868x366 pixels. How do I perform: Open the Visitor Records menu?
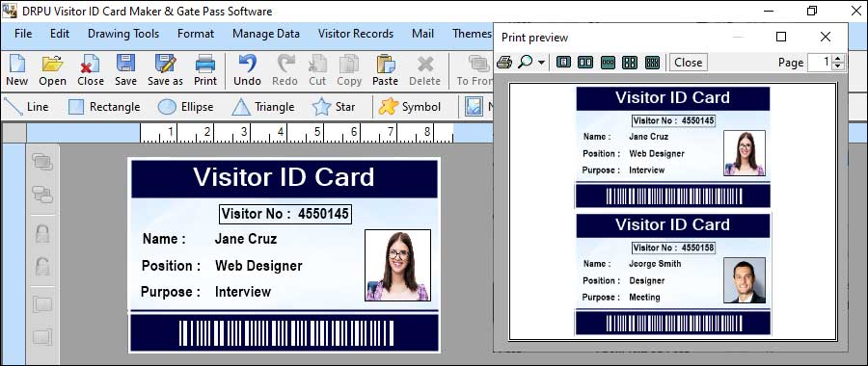356,34
